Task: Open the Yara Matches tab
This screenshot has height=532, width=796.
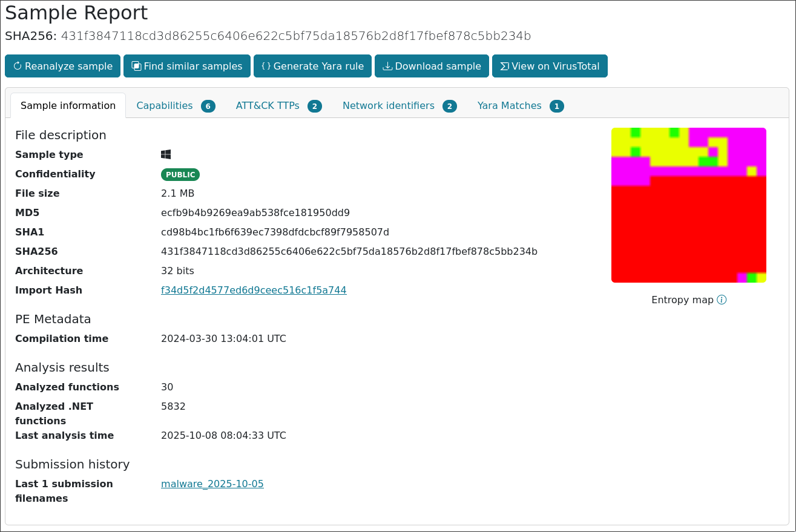Action: coord(509,105)
